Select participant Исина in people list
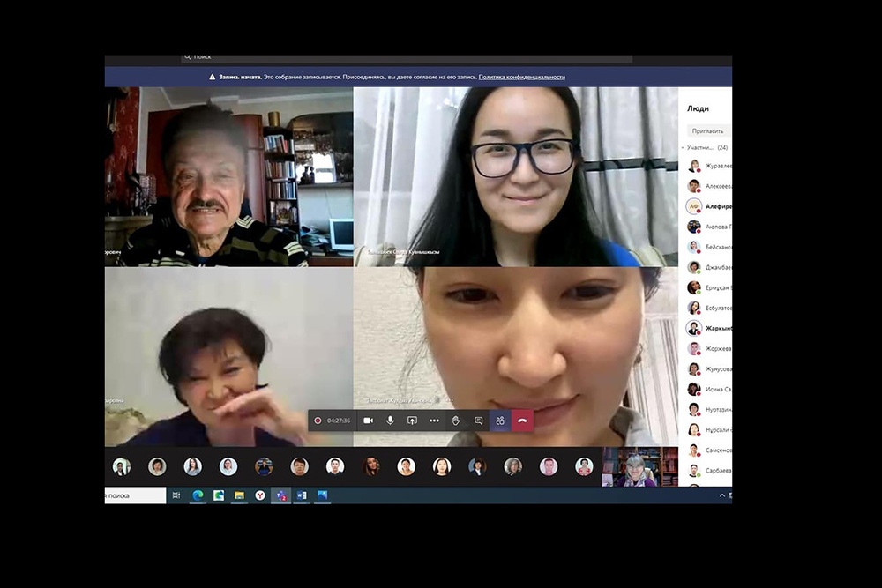Image resolution: width=882 pixels, height=588 pixels. coord(709,389)
